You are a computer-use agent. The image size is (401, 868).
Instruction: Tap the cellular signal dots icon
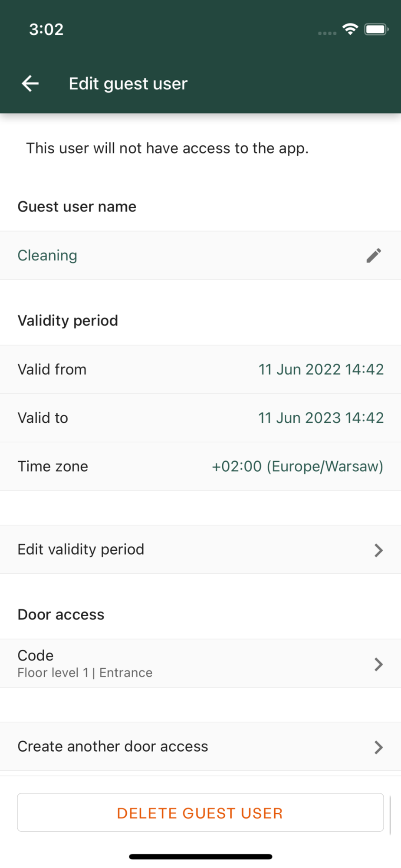pos(327,33)
